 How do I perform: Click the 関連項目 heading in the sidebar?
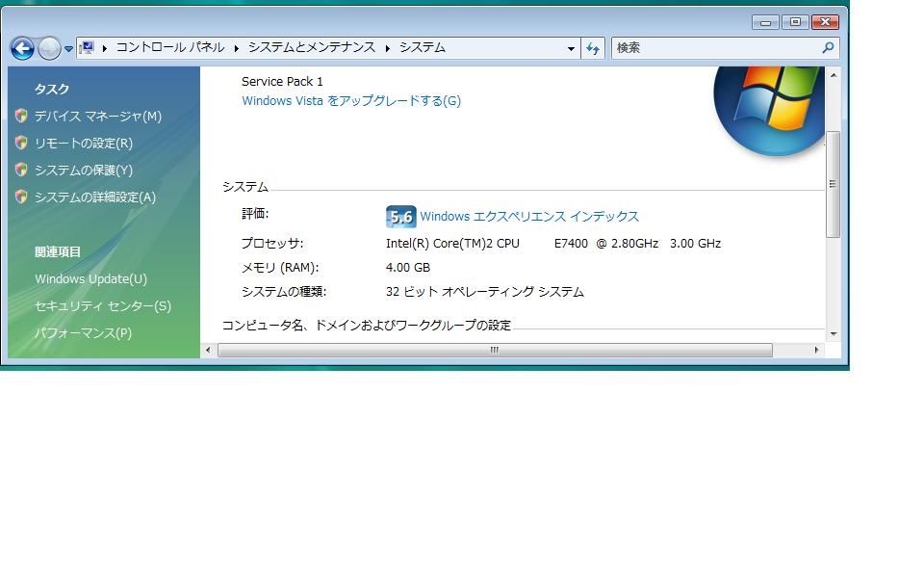[58, 251]
